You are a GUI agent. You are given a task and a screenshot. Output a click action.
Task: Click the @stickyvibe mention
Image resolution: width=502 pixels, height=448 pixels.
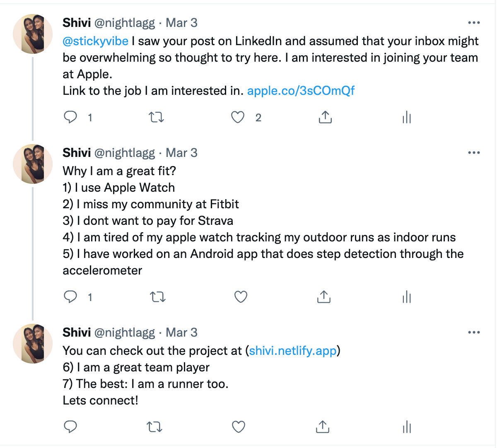click(x=95, y=41)
